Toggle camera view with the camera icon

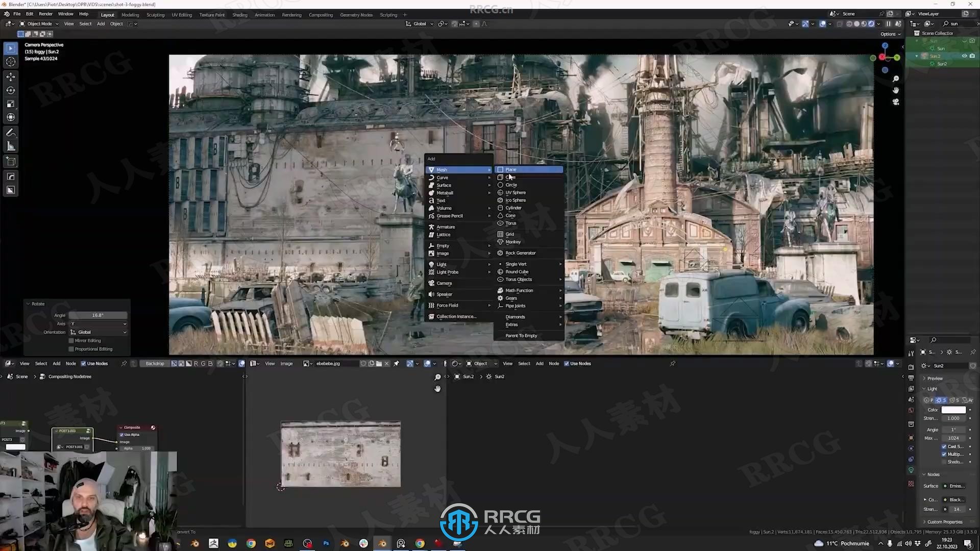point(896,102)
